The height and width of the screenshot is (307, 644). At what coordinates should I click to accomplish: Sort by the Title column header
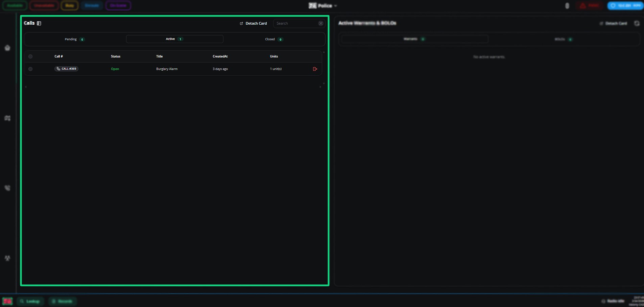pos(159,56)
